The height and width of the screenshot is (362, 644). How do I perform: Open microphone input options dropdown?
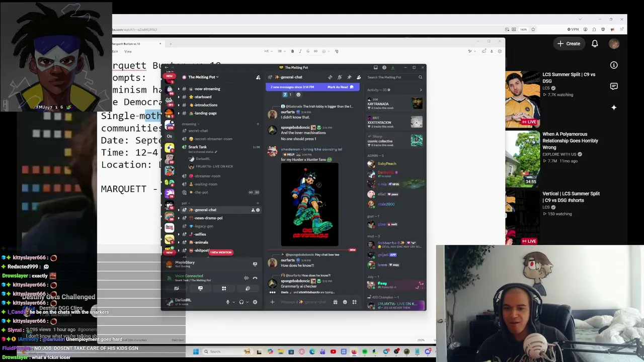point(233,302)
